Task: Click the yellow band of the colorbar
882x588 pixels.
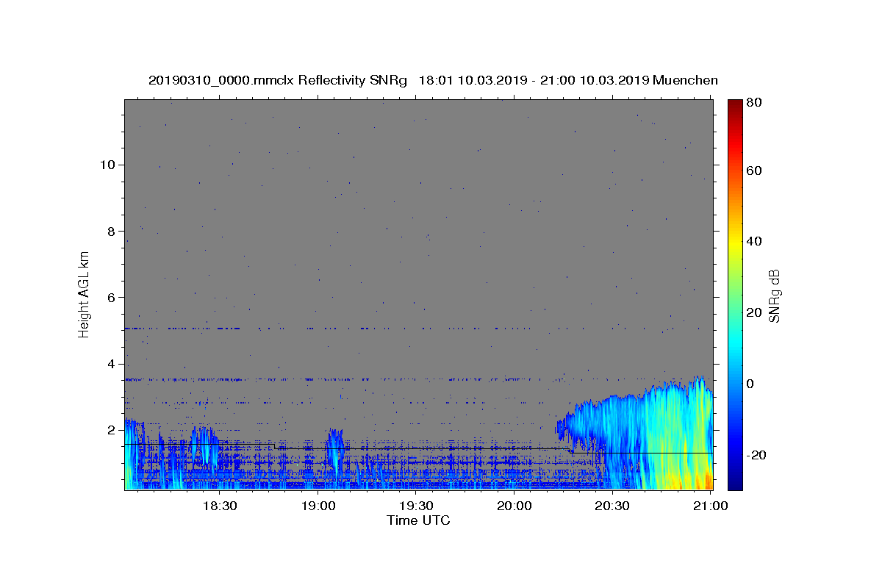Action: [735, 243]
